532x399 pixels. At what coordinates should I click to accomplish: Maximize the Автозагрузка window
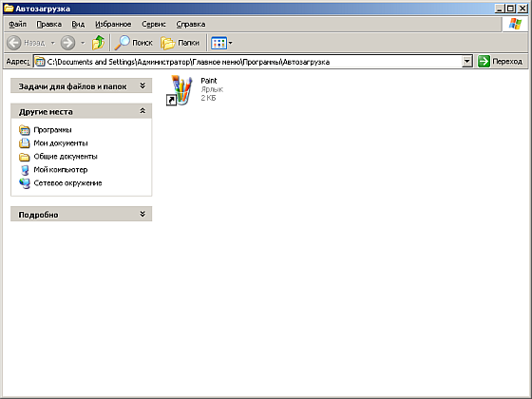pos(511,9)
